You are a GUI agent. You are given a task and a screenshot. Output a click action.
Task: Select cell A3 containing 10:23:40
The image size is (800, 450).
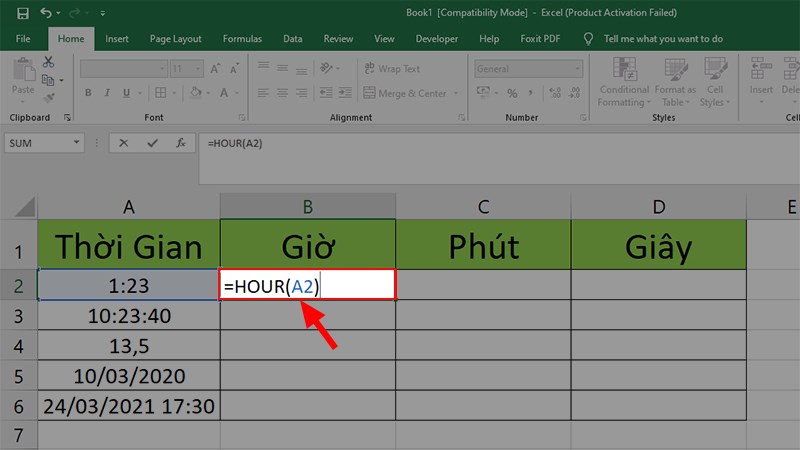[129, 315]
